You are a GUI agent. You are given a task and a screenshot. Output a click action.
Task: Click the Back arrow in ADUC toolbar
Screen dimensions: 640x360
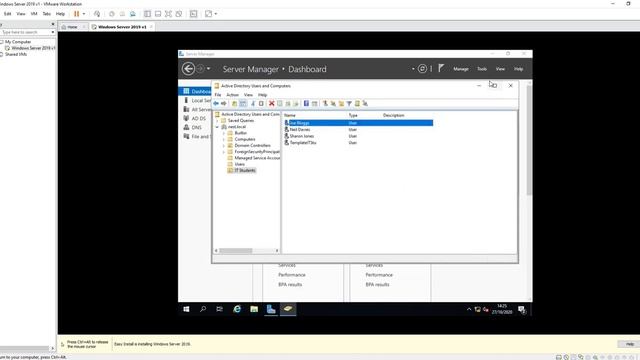(x=216, y=103)
